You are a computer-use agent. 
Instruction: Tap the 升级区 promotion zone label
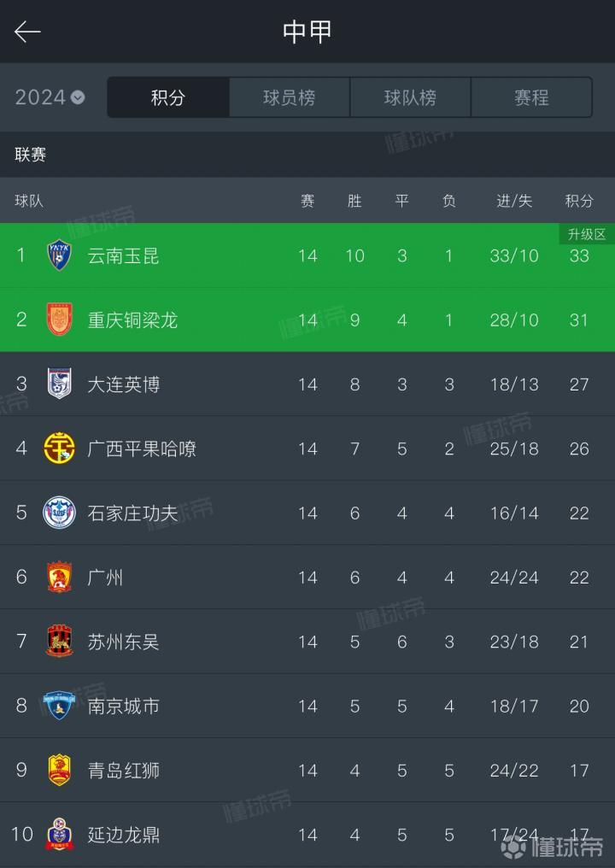pos(587,234)
